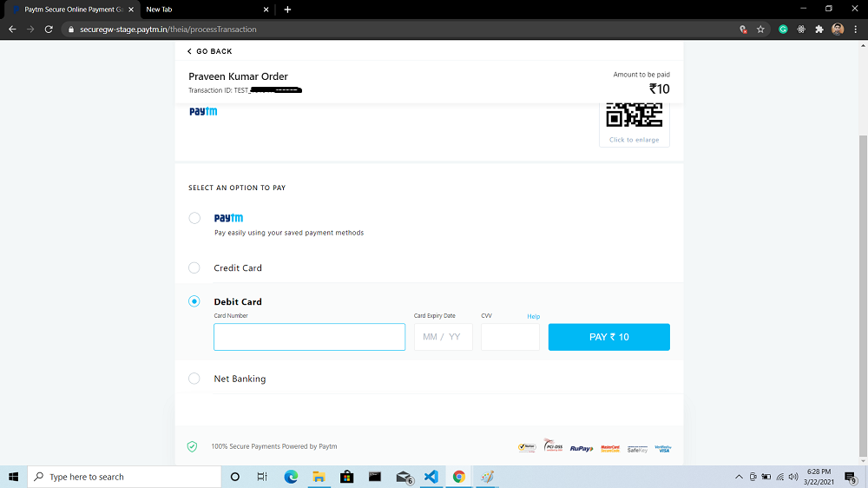Image resolution: width=868 pixels, height=488 pixels.
Task: Click the Paytm logo in the header
Action: (x=203, y=111)
